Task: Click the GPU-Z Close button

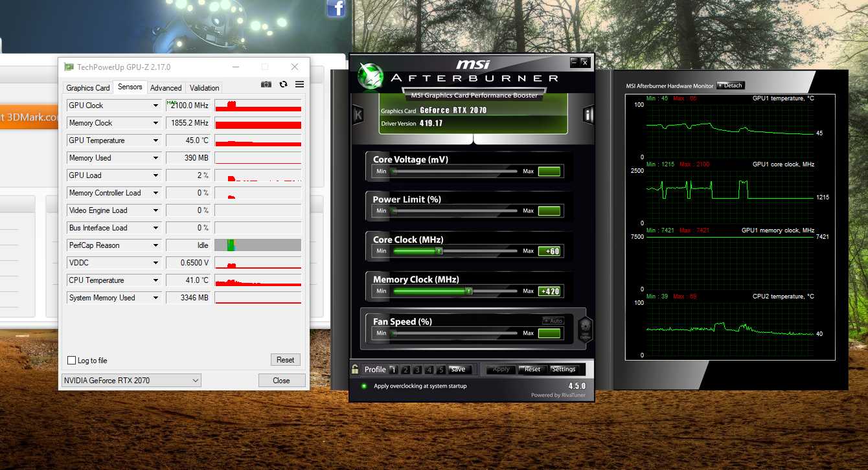Action: point(281,381)
